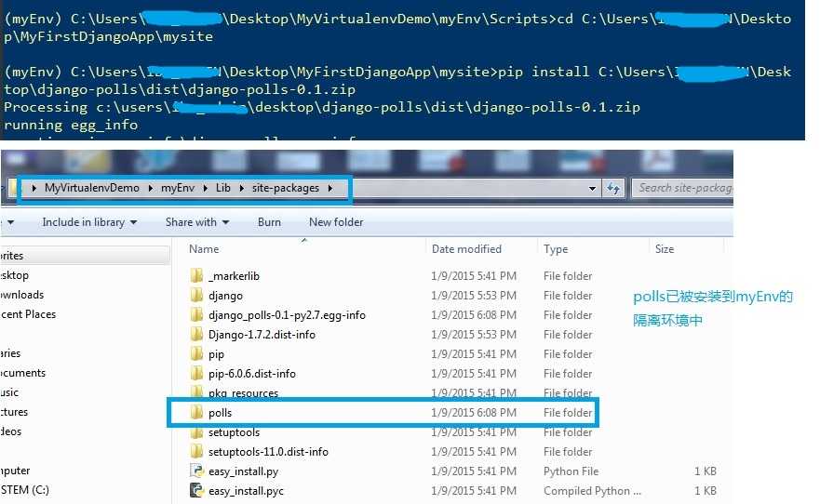Screen dimensions: 820x504
Task: Click Python File type of easy_install.py
Action: pos(571,471)
